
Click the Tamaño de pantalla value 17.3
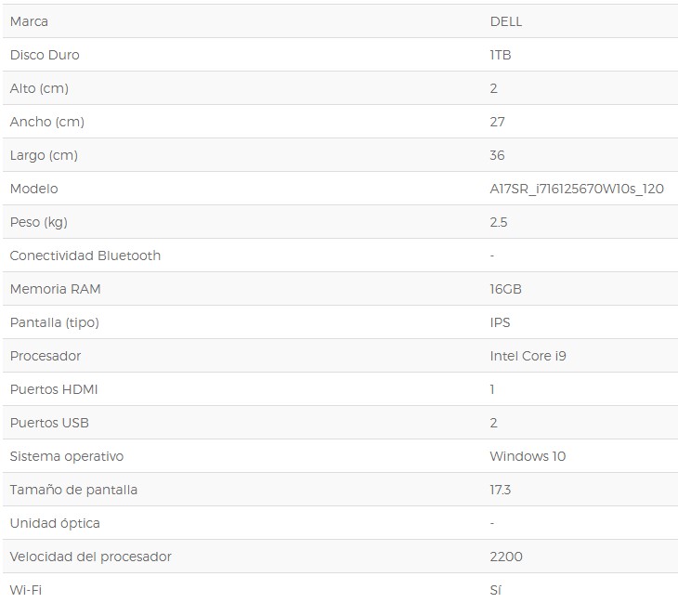click(x=501, y=490)
